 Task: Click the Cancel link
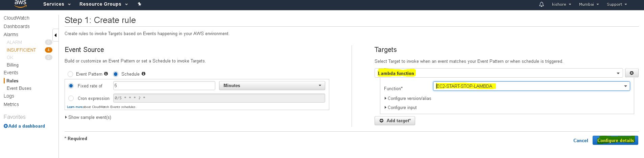pyautogui.click(x=580, y=140)
